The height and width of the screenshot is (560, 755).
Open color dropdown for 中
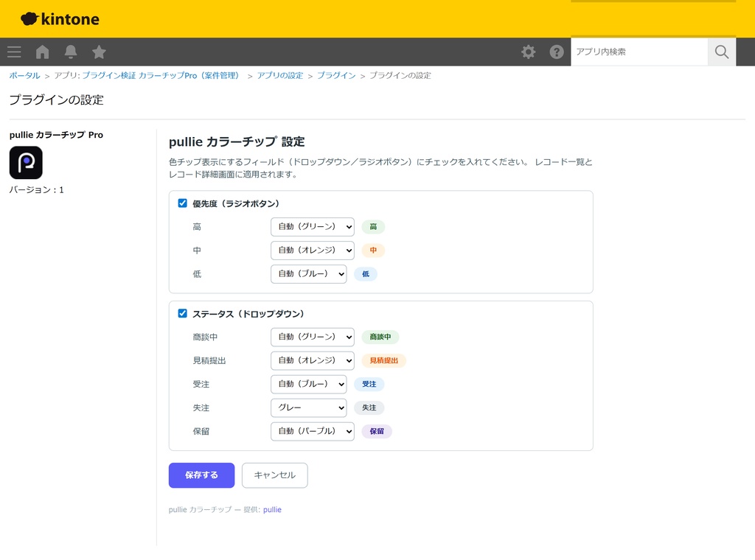(x=313, y=251)
